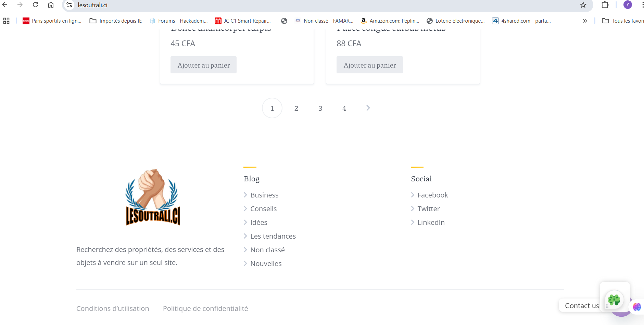The width and height of the screenshot is (644, 325).
Task: Open the Idées blog category
Action: click(x=259, y=222)
